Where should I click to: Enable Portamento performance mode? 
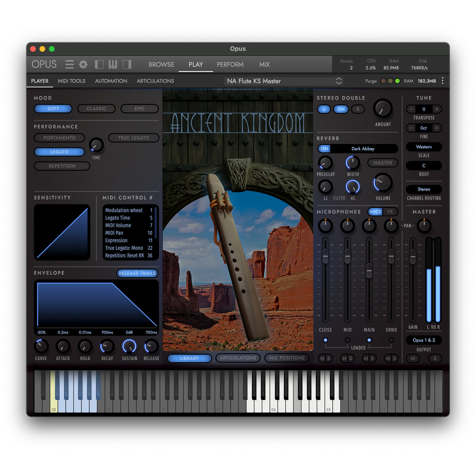coord(59,138)
